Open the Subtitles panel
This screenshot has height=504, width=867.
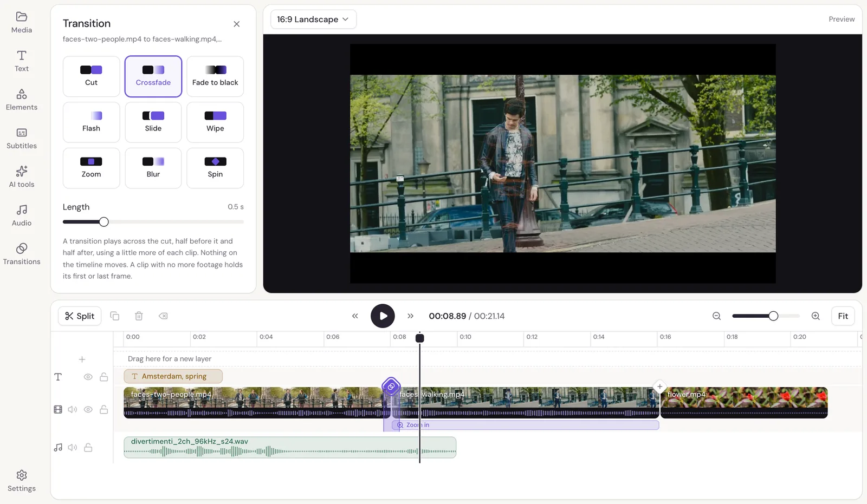(22, 139)
